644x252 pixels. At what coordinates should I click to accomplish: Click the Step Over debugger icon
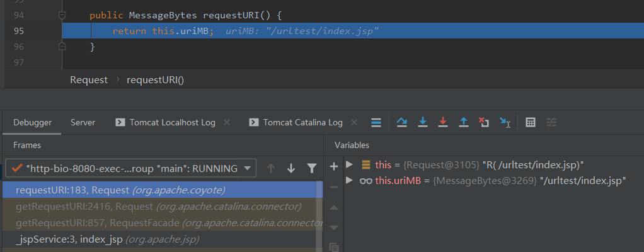click(x=401, y=122)
